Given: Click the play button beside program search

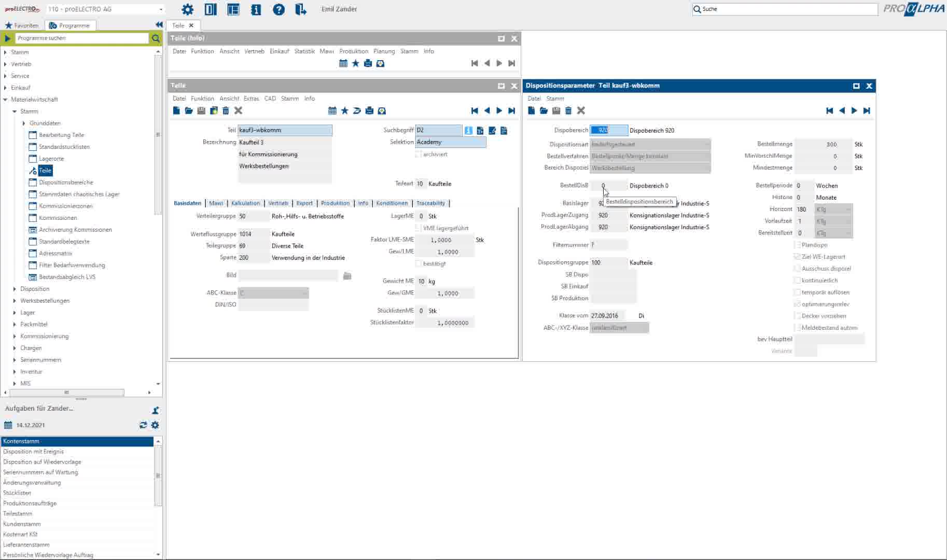Looking at the screenshot, I should pos(7,38).
